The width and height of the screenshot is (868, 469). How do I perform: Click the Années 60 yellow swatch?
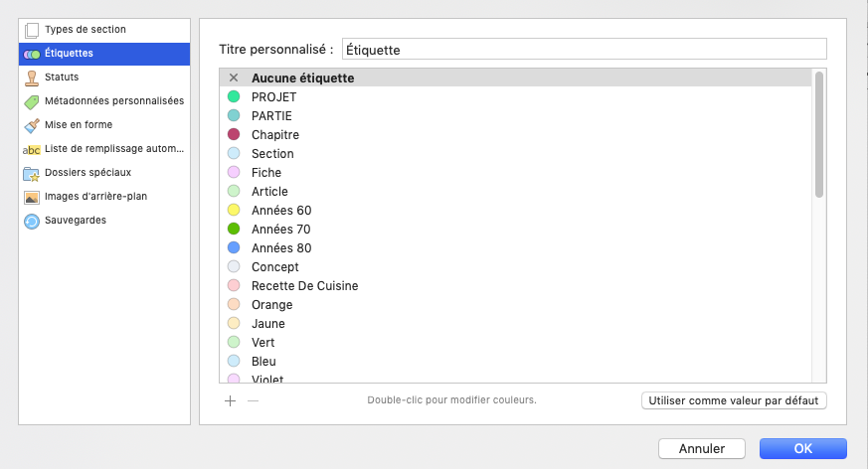234,210
